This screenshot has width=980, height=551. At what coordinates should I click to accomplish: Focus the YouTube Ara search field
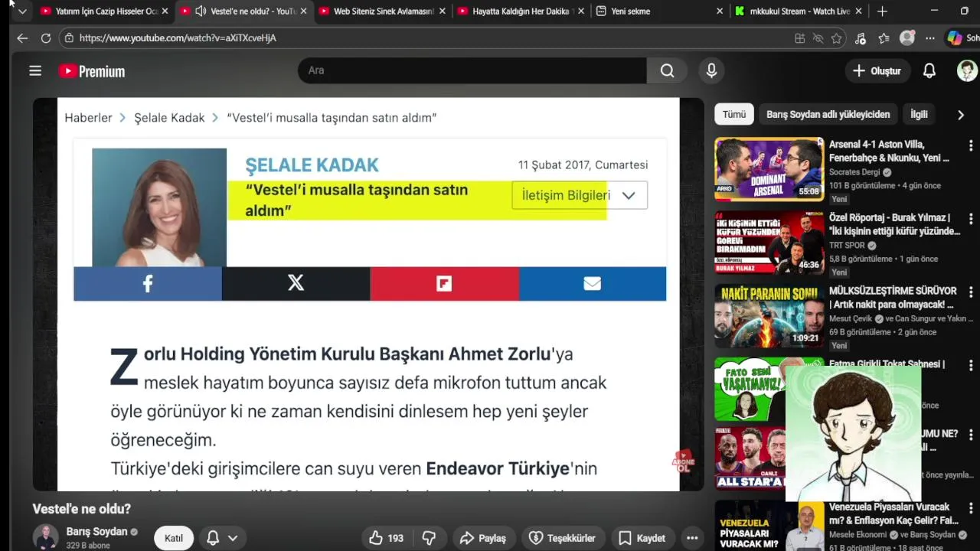click(x=472, y=70)
